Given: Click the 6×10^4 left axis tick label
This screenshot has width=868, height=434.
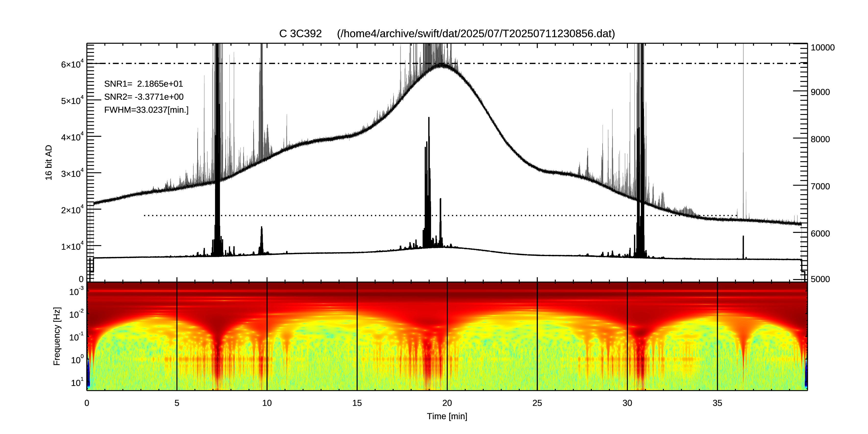Looking at the screenshot, I should point(72,64).
